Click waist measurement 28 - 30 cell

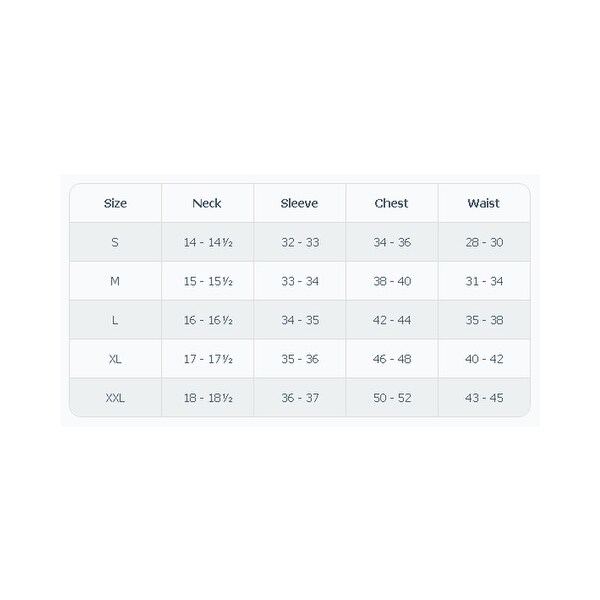pos(484,242)
